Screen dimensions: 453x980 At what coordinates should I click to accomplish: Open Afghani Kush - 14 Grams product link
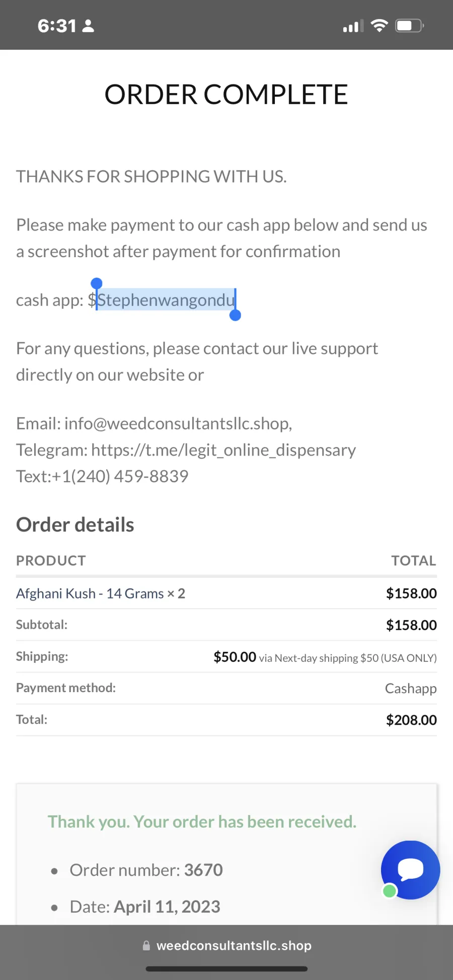pos(90,593)
